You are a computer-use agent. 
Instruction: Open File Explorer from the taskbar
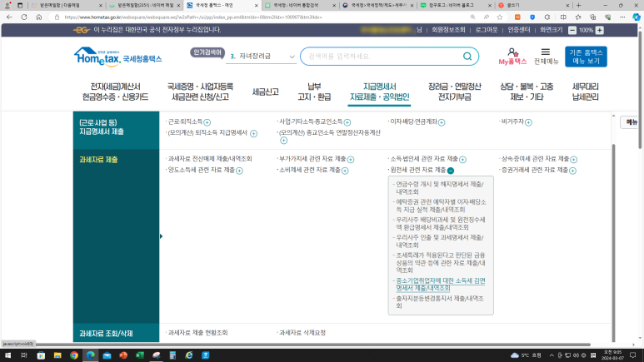(57, 355)
